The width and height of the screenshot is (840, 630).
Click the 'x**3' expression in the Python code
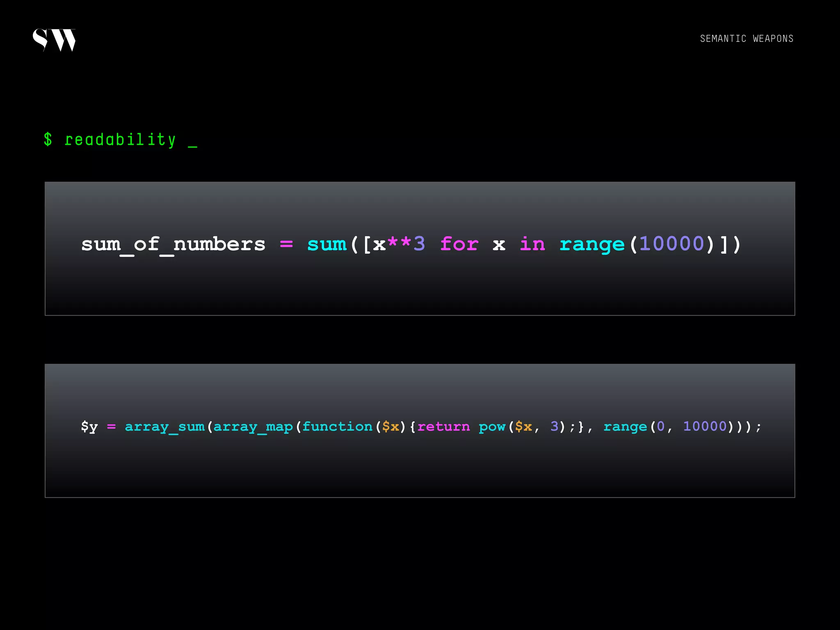click(x=399, y=244)
